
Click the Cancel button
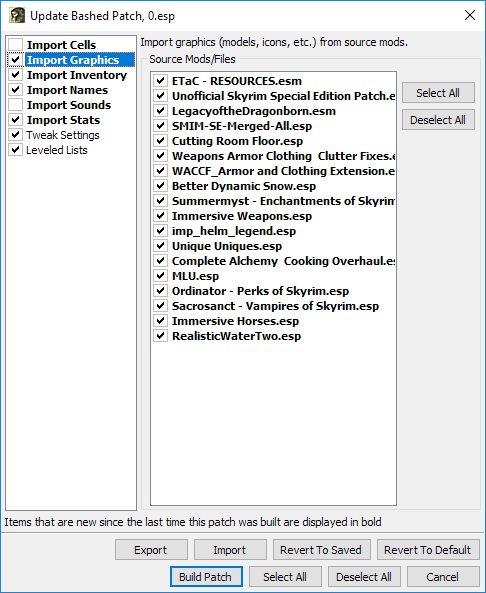point(443,577)
